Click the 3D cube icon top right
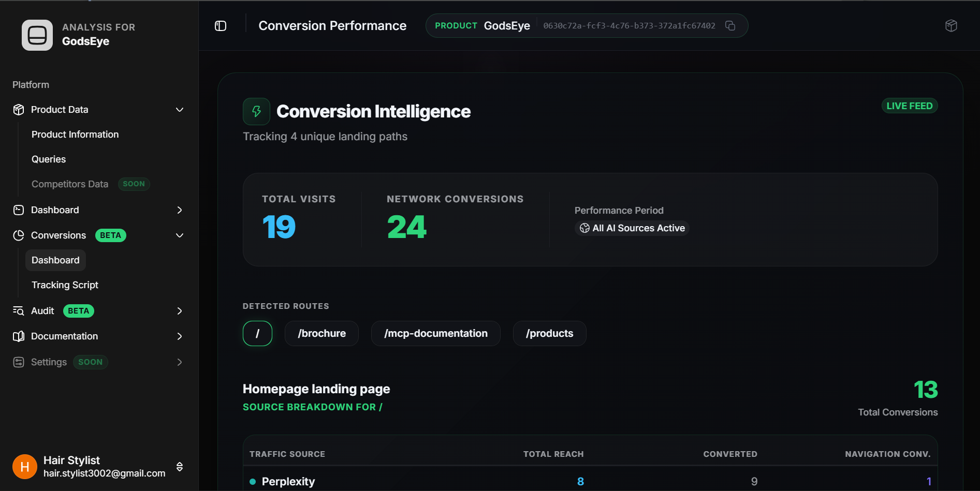The image size is (980, 491). point(951,26)
